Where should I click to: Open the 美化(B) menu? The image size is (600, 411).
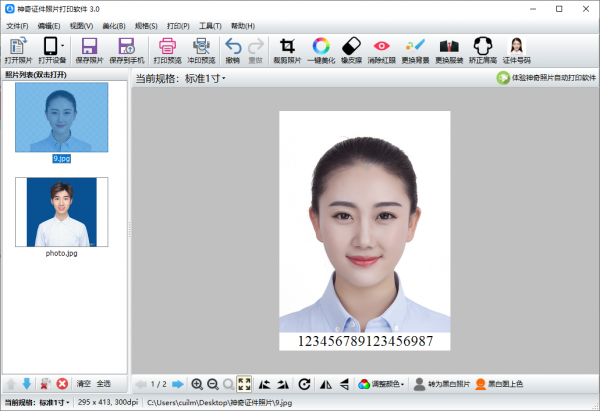(115, 25)
